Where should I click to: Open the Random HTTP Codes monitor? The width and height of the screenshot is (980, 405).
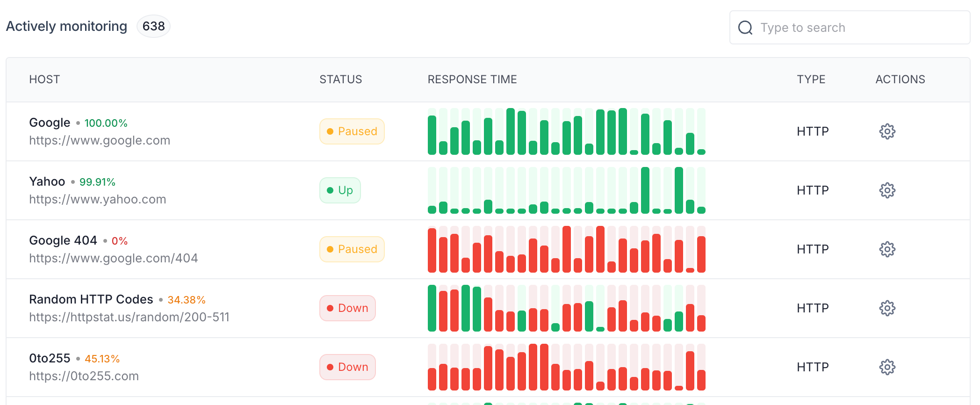(91, 299)
